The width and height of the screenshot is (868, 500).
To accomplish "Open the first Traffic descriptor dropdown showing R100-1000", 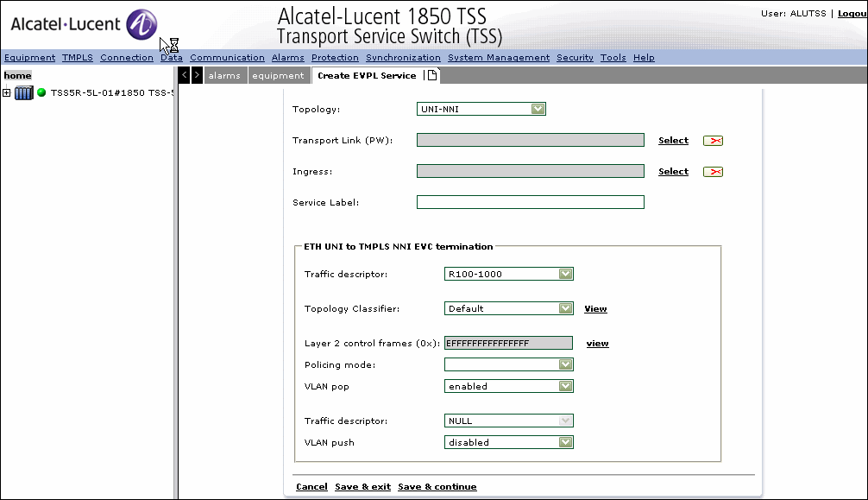I will click(509, 274).
